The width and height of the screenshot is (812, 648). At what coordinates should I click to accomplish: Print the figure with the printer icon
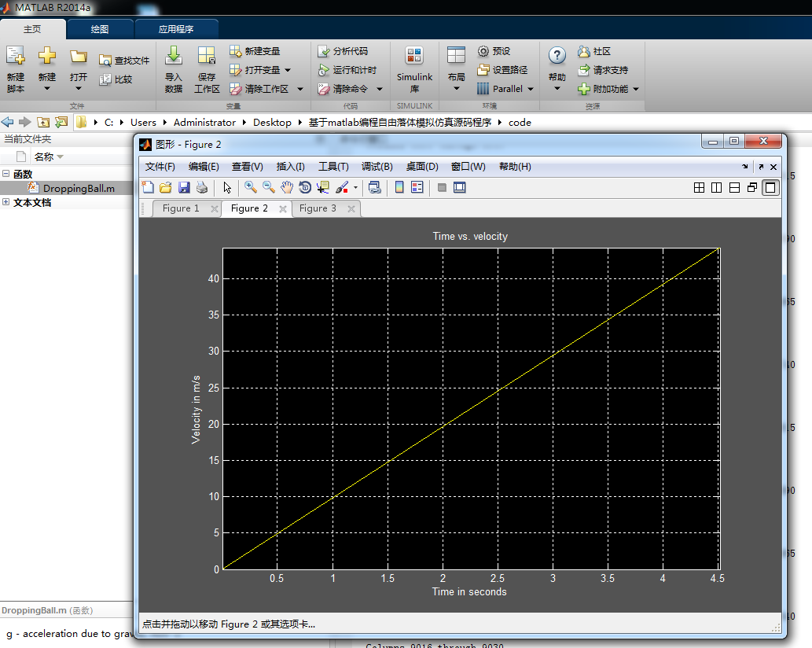tap(202, 187)
